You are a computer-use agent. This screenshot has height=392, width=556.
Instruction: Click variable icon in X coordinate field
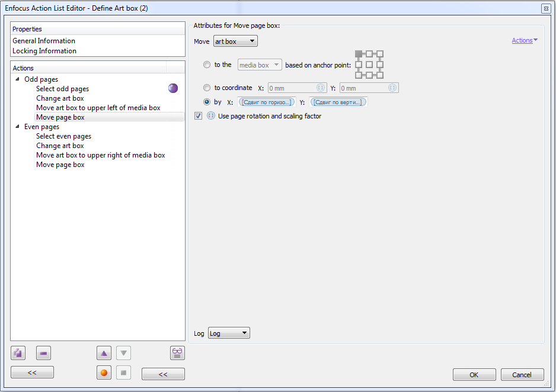pos(320,88)
